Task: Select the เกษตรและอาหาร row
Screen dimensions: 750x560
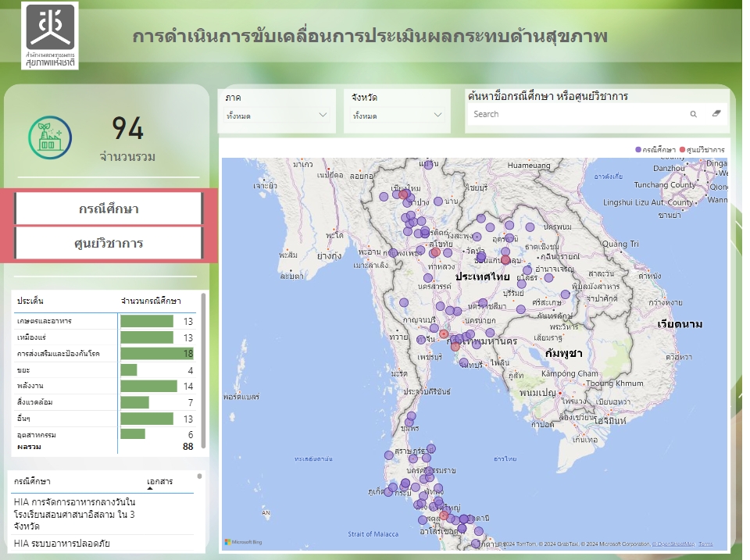Action: point(105,321)
